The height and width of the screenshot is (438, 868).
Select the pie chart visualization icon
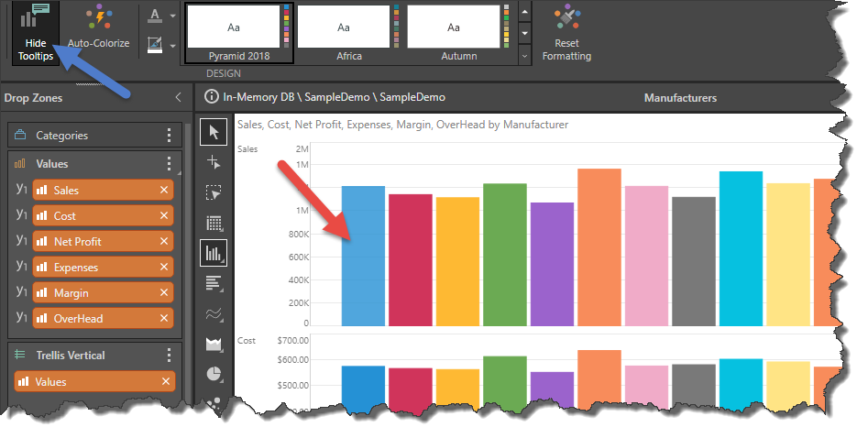pyautogui.click(x=214, y=374)
